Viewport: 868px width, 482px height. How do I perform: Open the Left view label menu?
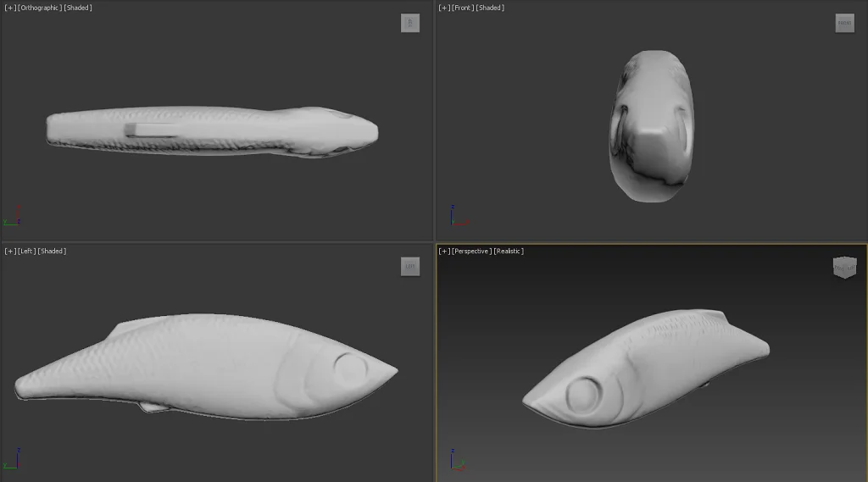coord(27,251)
